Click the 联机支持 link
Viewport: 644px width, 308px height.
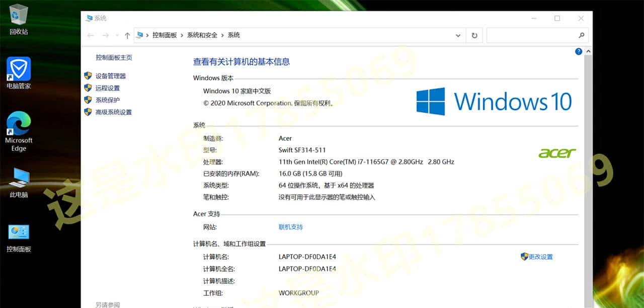coord(291,227)
